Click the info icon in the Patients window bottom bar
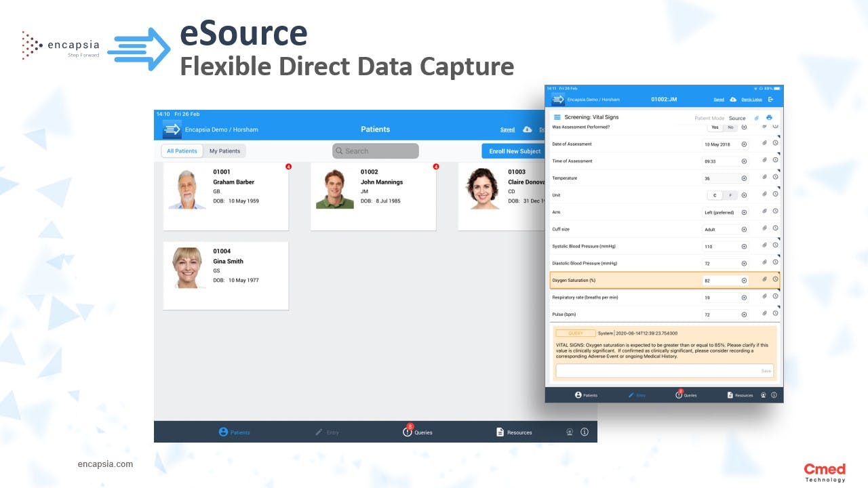The height and width of the screenshot is (488, 868). tap(585, 432)
